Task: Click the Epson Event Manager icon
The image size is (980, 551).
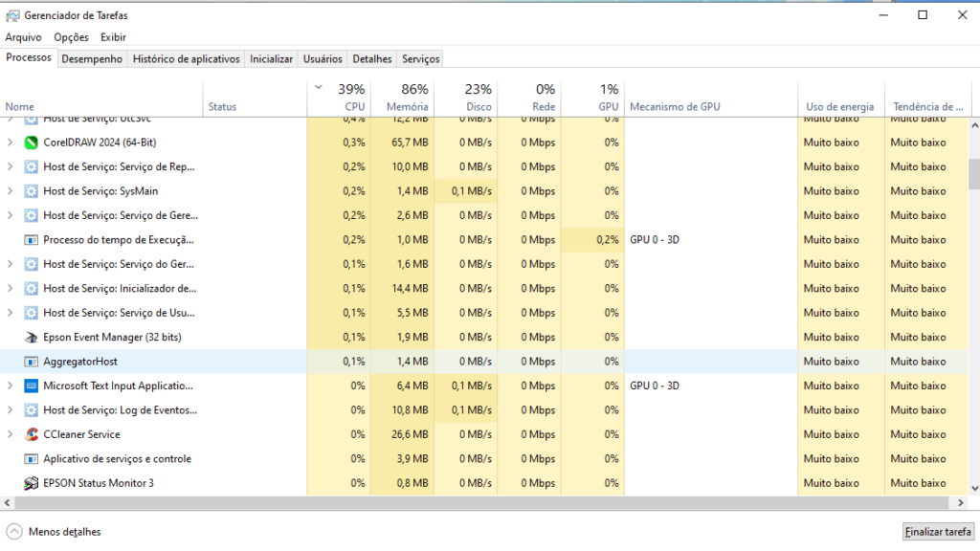Action: click(x=31, y=338)
